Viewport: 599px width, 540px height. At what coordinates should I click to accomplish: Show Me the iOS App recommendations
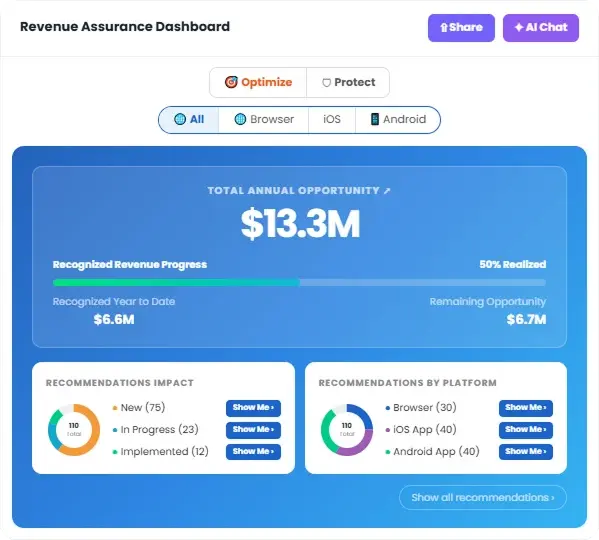[x=526, y=430]
